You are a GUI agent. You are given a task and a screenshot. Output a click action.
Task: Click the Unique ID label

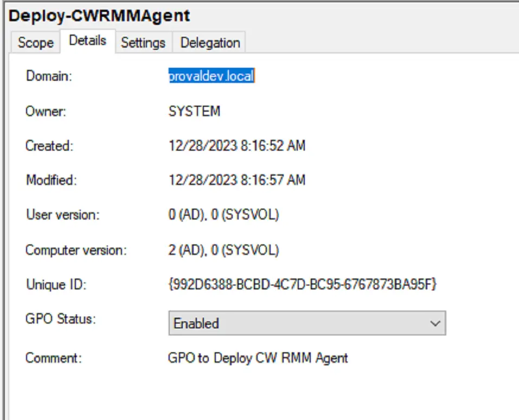click(x=56, y=285)
